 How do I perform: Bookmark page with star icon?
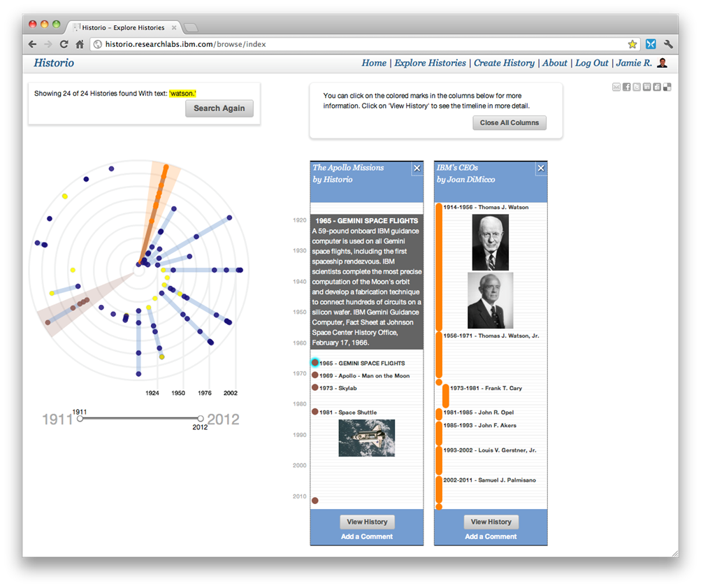[x=632, y=44]
